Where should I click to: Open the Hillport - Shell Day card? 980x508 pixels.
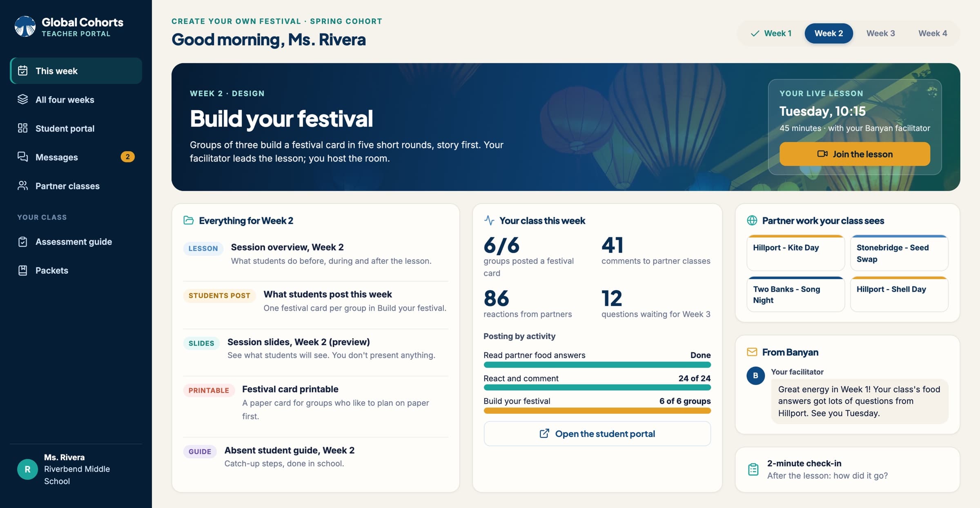(x=899, y=294)
